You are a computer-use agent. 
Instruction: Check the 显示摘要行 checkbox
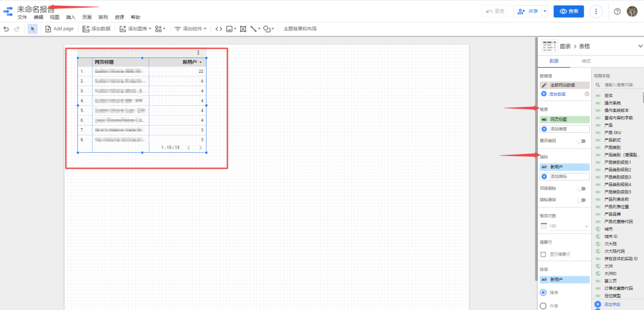(544, 254)
